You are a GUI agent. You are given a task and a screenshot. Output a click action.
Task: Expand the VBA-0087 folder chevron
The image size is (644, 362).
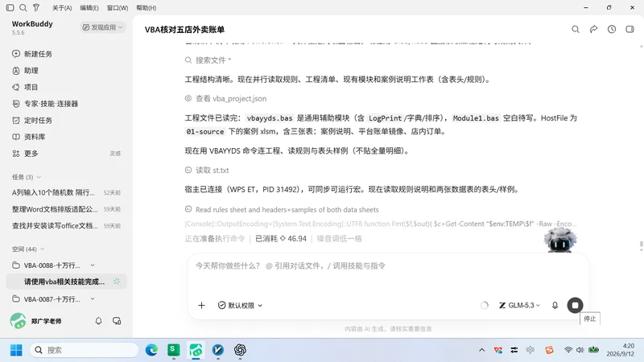(x=93, y=298)
